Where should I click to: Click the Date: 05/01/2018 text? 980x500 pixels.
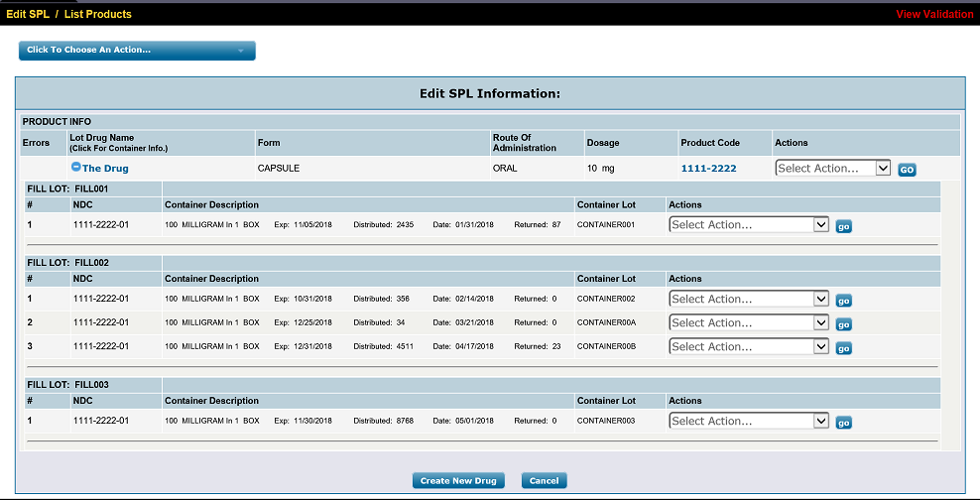pos(462,421)
